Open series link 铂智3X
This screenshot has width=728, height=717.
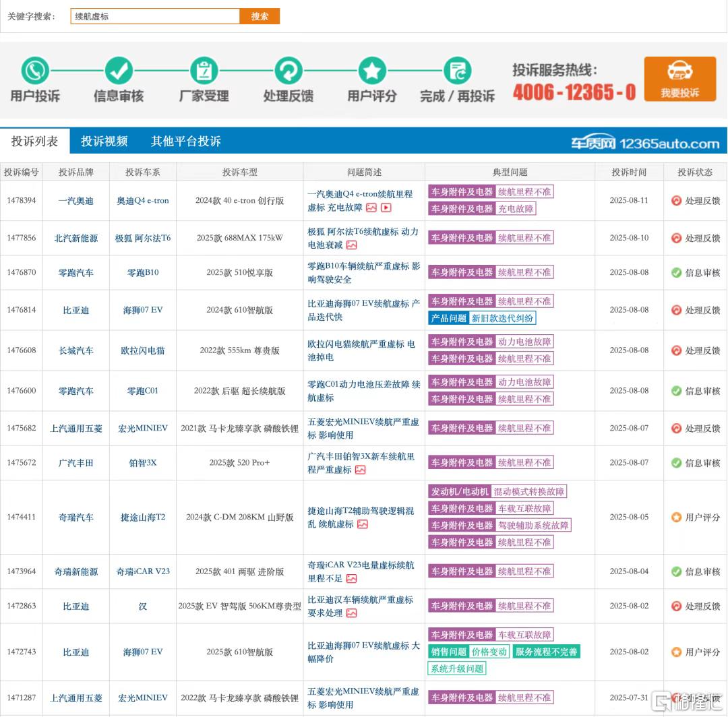tap(142, 463)
